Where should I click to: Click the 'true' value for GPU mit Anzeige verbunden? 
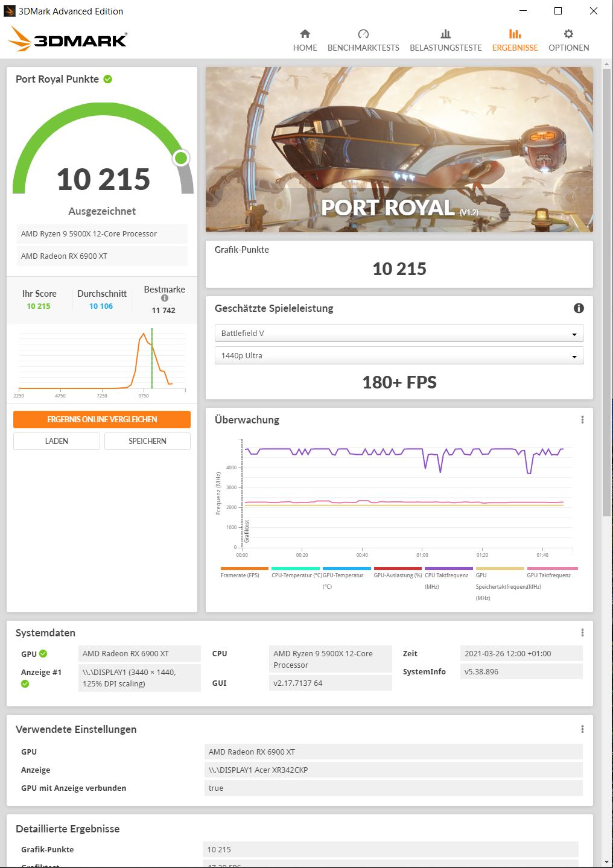[x=393, y=788]
